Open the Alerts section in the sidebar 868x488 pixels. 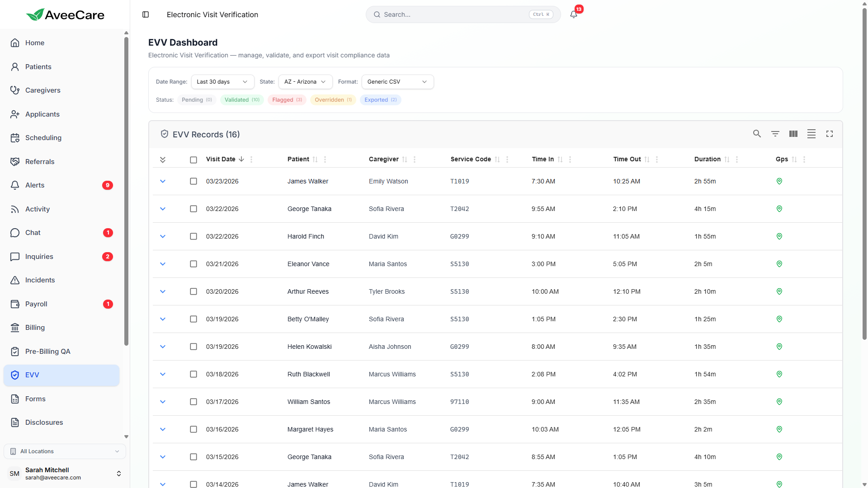35,185
